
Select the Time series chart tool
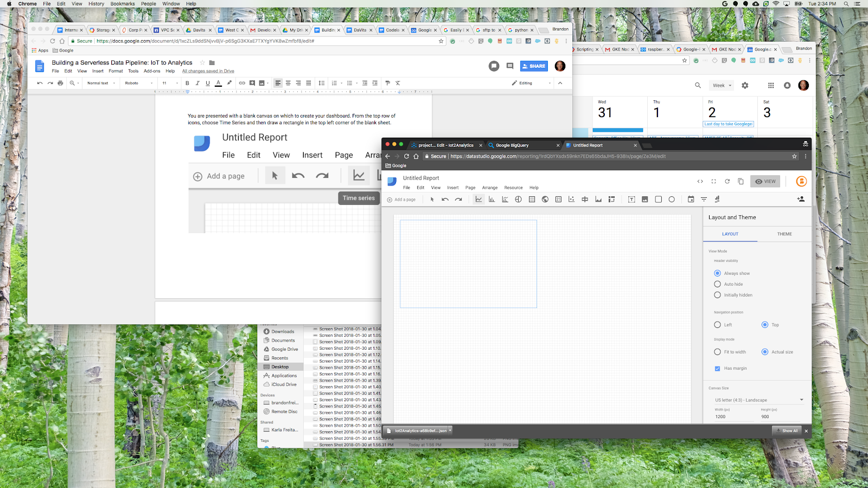tap(478, 200)
